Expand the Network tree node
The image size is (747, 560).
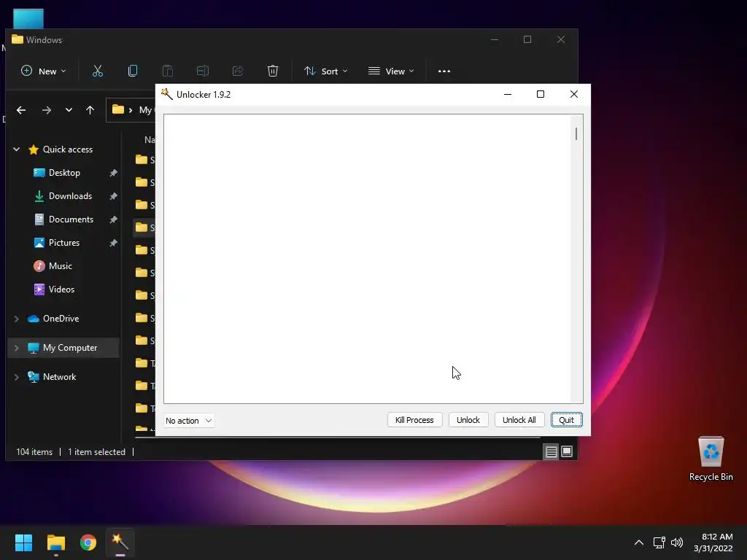[16, 377]
